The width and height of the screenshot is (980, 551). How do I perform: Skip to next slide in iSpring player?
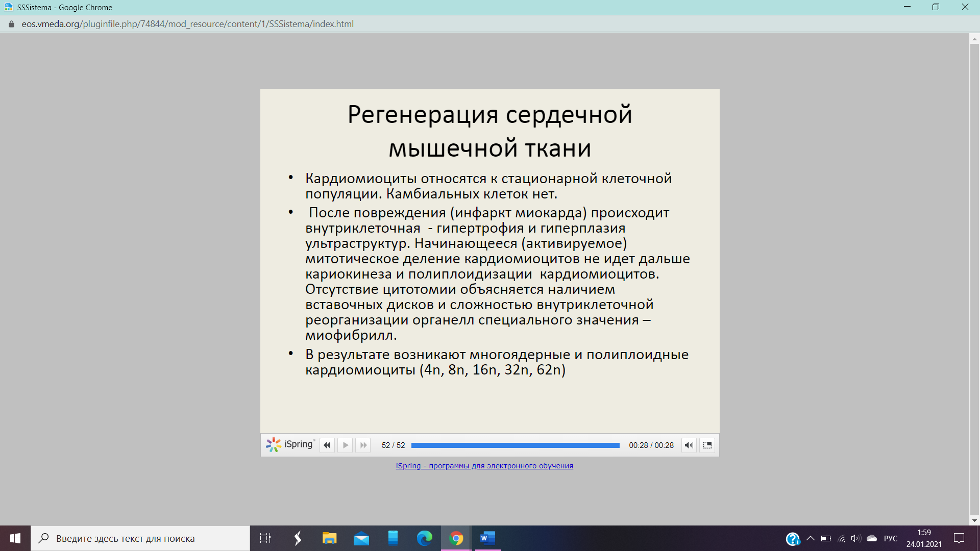[363, 445]
